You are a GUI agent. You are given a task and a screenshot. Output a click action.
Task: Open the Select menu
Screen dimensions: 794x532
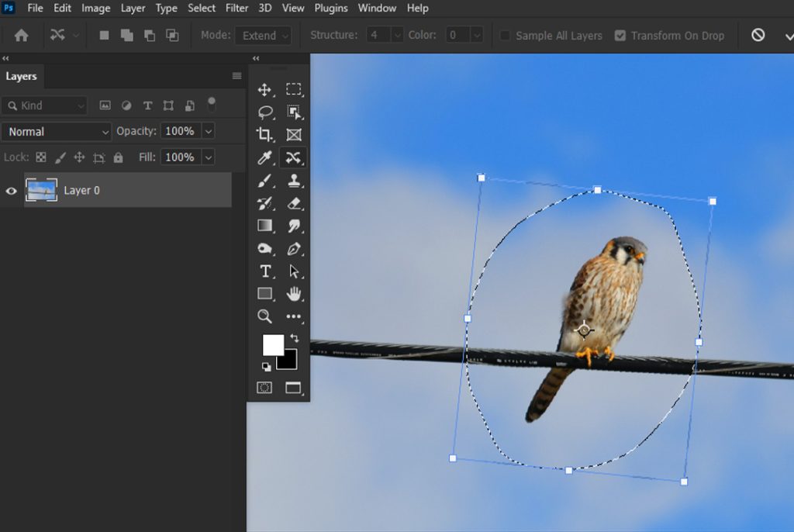click(x=202, y=8)
